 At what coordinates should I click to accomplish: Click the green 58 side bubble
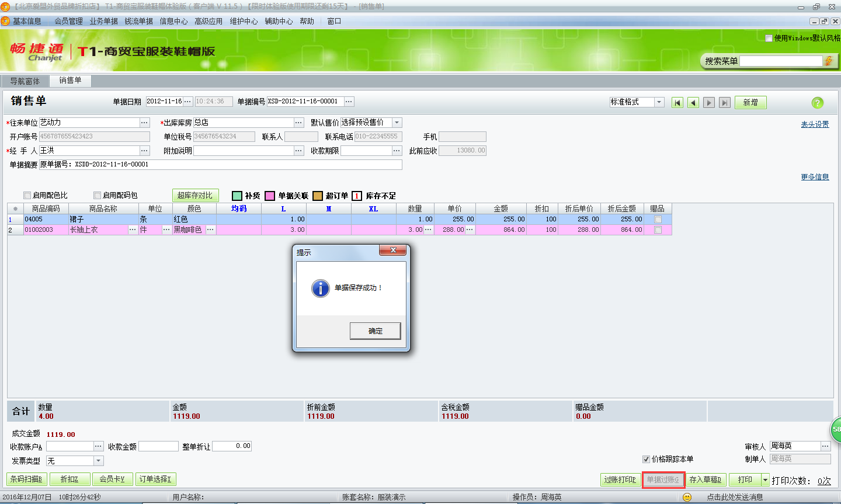tap(836, 429)
